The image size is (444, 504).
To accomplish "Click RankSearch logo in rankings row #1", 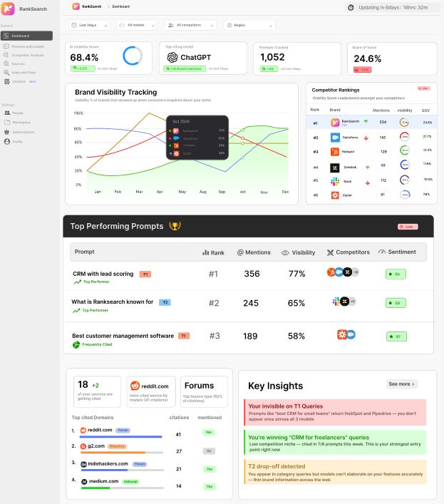I will [335, 123].
